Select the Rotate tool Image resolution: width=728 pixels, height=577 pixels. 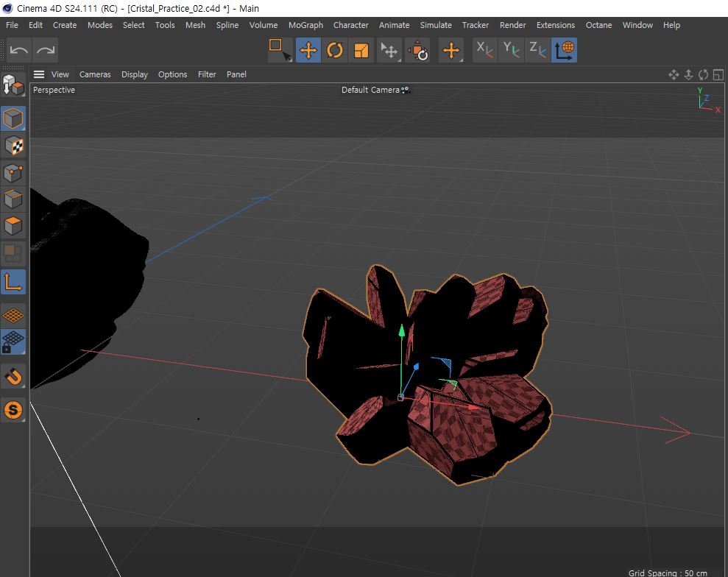(x=335, y=50)
